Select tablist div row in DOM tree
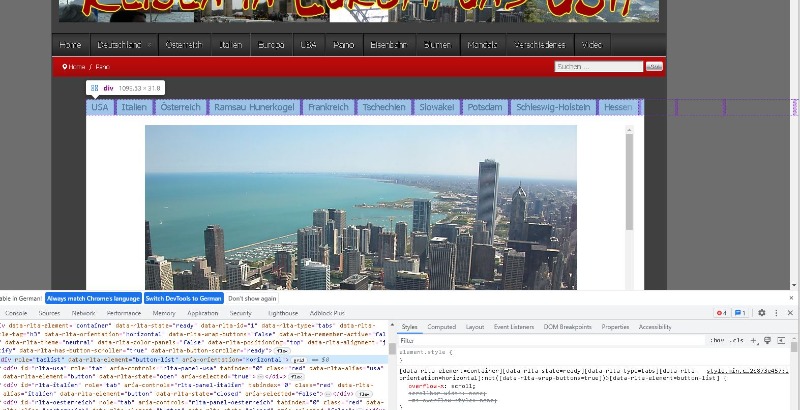This screenshot has width=800, height=410. [x=194, y=360]
